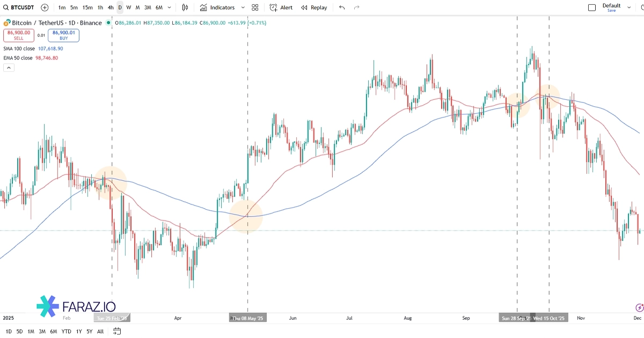Open the indicator templates grid icon

(255, 8)
